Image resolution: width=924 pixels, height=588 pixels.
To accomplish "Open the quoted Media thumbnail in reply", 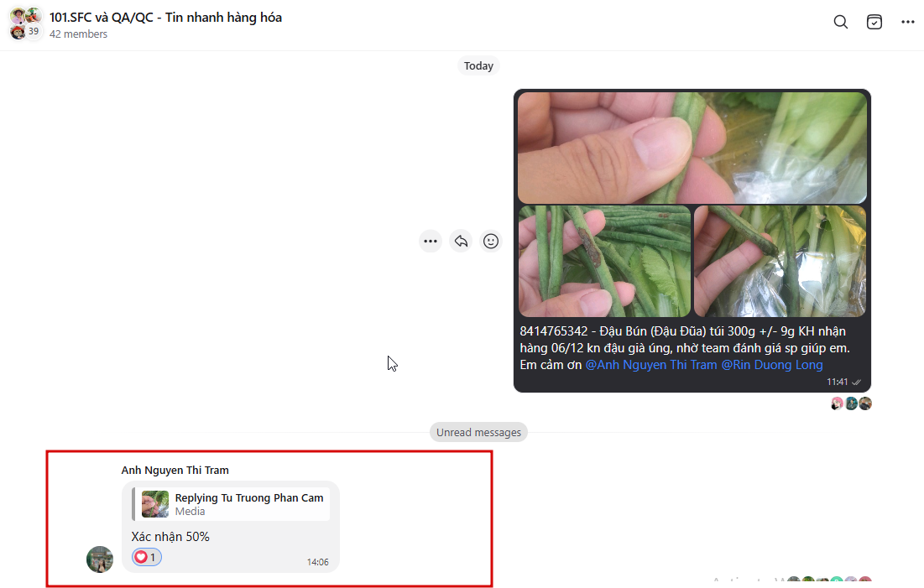I will click(155, 504).
